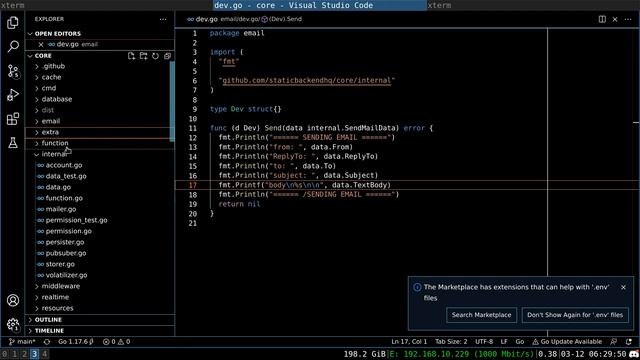Click the New Folder icon in CORE header
The image size is (640, 360).
tap(143, 56)
